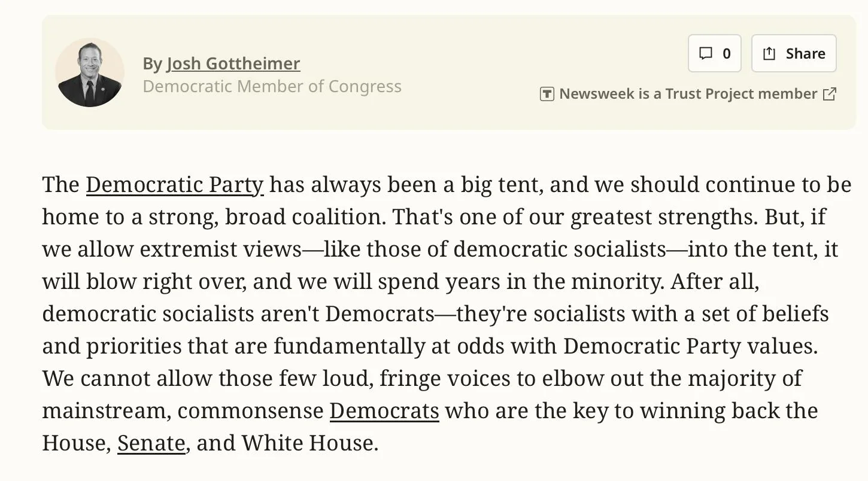Click the "Democratic Member of Congress" subtitle
Screen dimensions: 868x481
coord(272,86)
